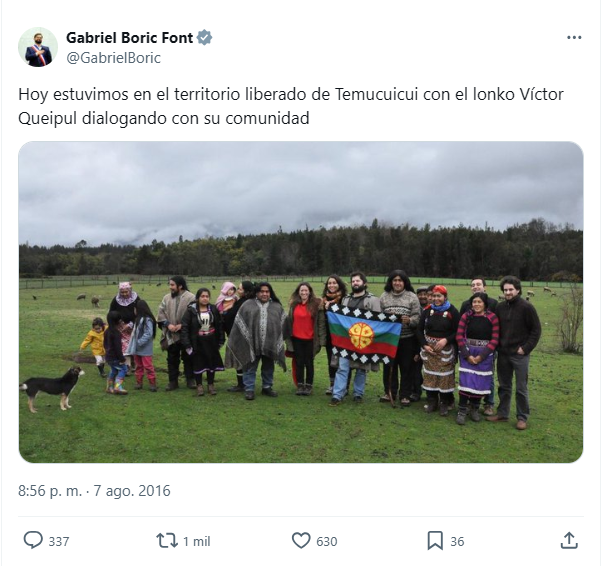Open the attached group photo in the field

coord(301,302)
